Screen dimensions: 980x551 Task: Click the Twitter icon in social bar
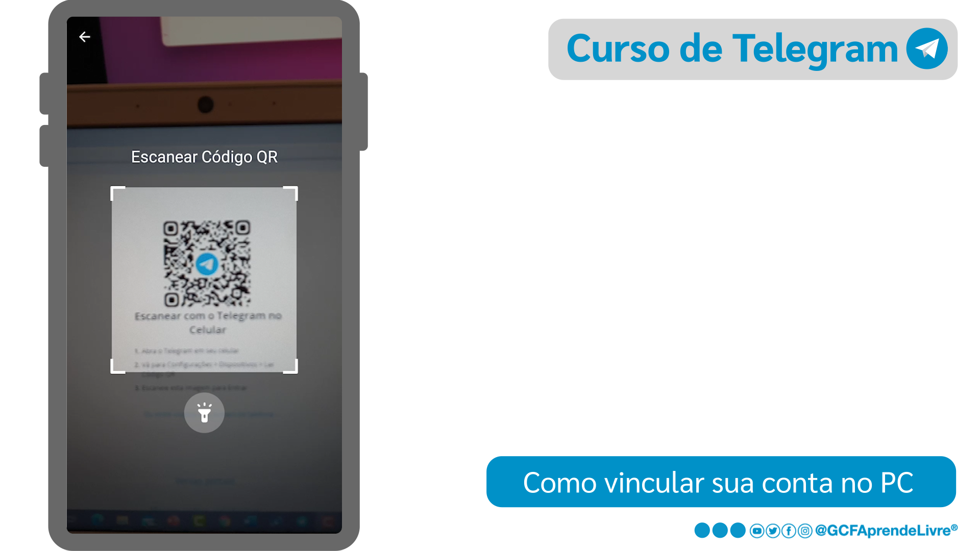tap(773, 532)
